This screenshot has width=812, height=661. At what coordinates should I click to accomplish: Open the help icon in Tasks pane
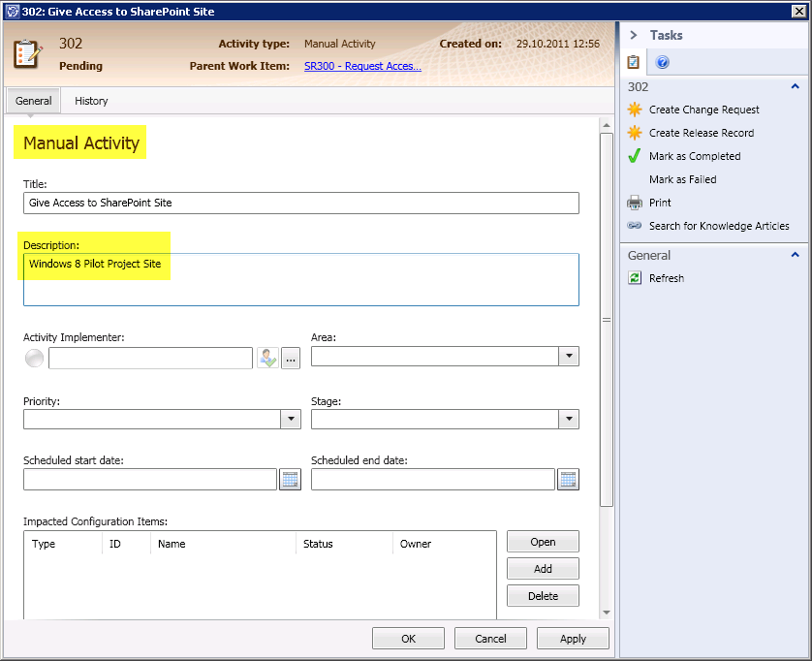(x=663, y=63)
